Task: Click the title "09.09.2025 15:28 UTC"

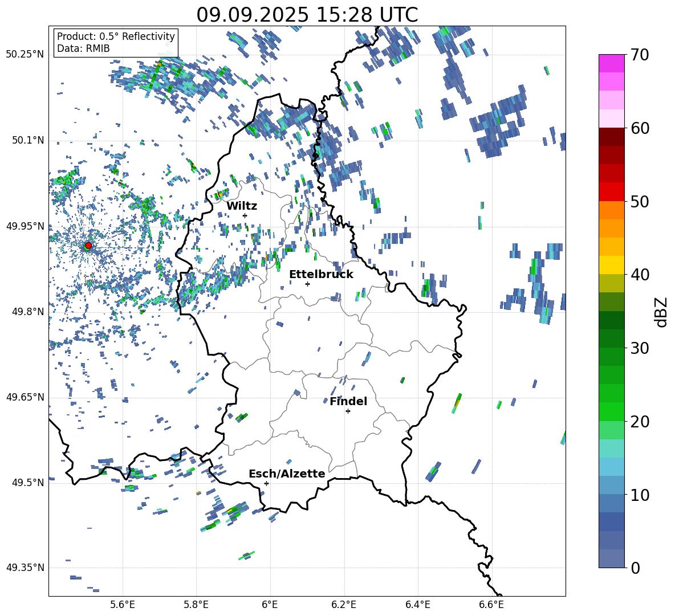Action: click(x=307, y=15)
